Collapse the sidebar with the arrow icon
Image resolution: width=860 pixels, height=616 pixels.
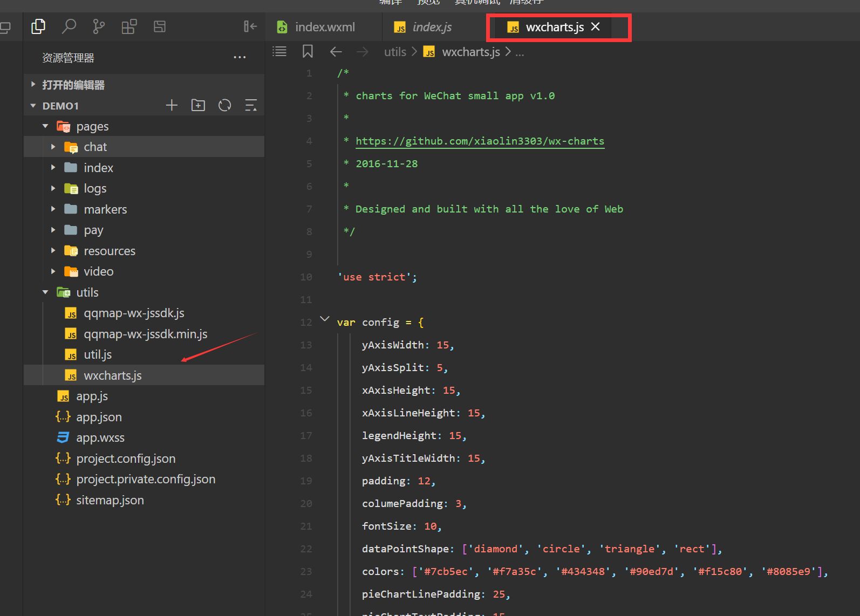point(250,26)
